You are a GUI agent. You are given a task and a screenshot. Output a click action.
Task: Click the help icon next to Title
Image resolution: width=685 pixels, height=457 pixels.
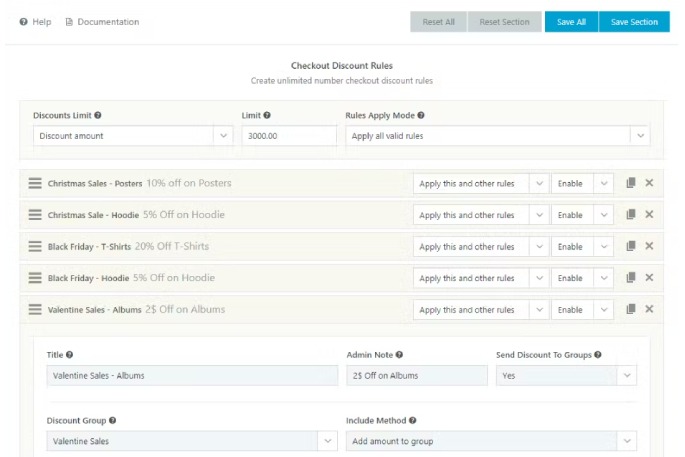(69, 355)
